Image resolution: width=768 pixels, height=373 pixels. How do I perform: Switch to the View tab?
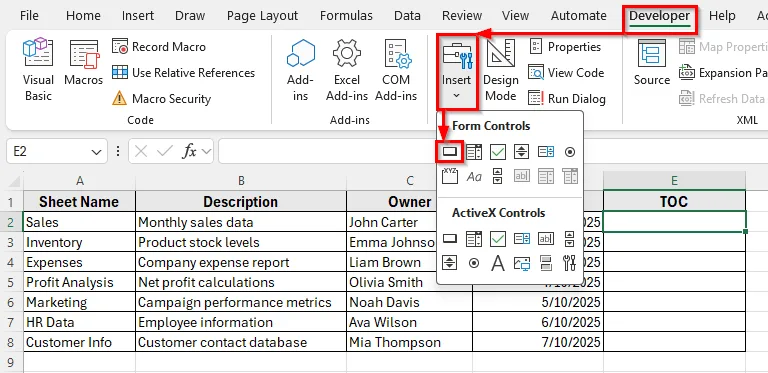[x=515, y=16]
